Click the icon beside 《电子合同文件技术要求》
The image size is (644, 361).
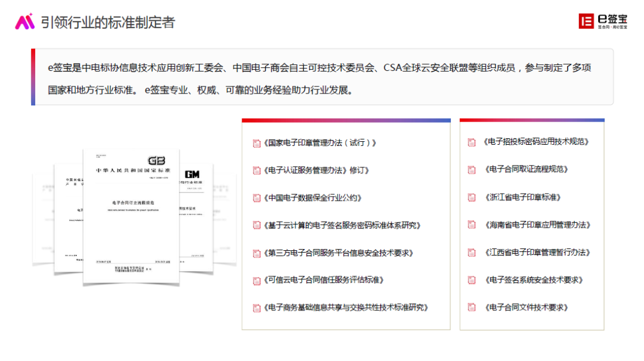pyautogui.click(x=472, y=307)
